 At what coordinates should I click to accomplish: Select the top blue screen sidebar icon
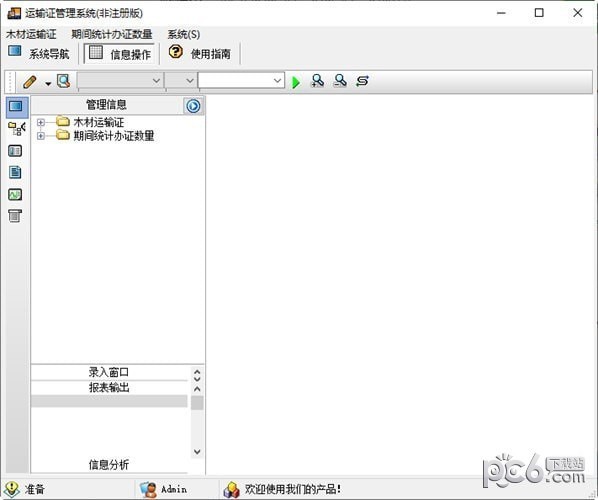click(16, 107)
